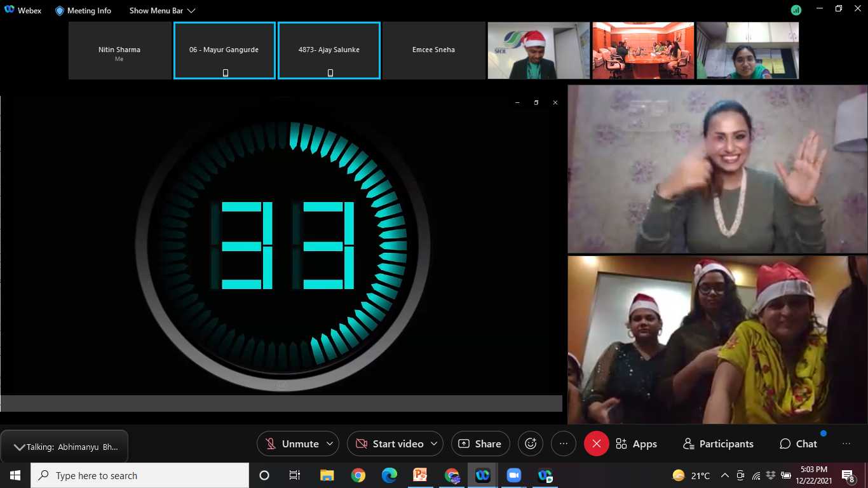Open second Chrome profile taskbar icon

click(x=452, y=475)
